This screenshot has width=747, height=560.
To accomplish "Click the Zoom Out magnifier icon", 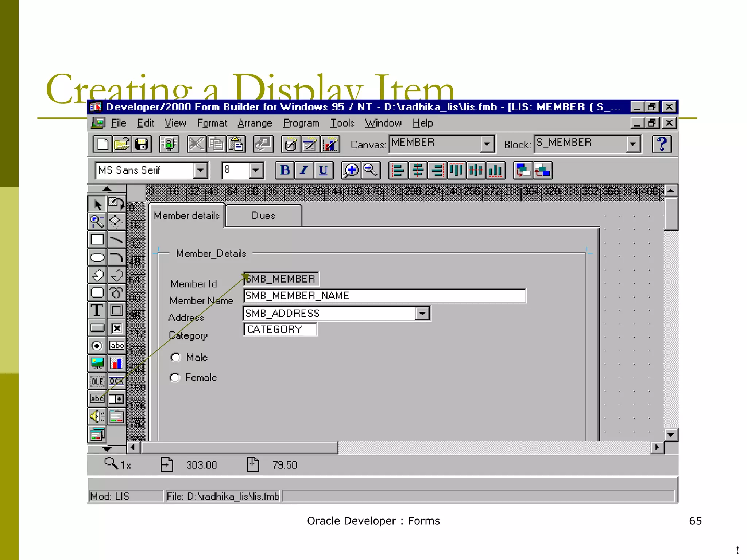I will click(x=371, y=170).
